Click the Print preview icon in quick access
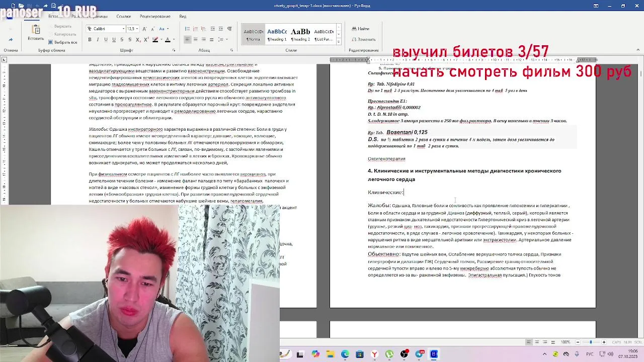This screenshot has height=362, width=644. pyautogui.click(x=54, y=6)
